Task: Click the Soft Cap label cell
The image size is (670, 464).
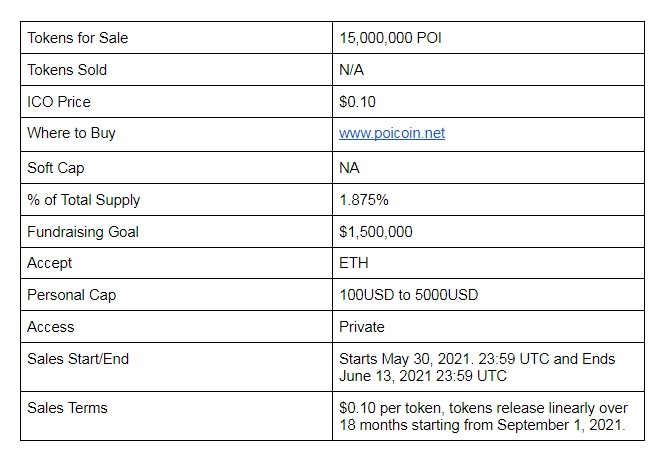Action: 176,168
